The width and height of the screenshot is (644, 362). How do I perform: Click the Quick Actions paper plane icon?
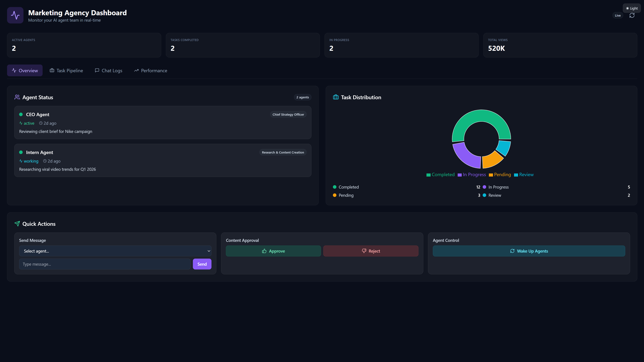[17, 224]
